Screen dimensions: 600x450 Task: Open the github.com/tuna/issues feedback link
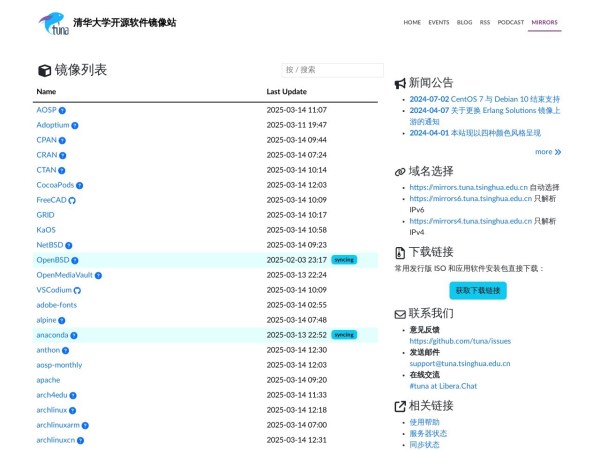pyautogui.click(x=460, y=341)
